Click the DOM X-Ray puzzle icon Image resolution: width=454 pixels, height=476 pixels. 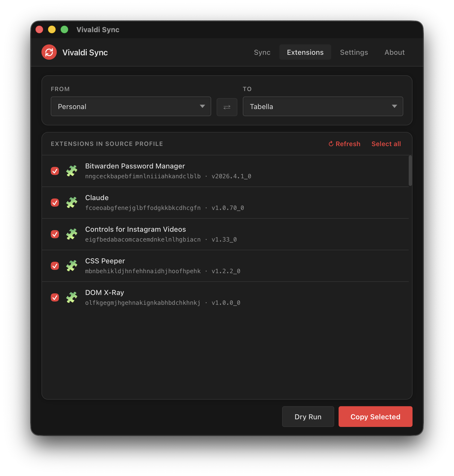pos(72,297)
